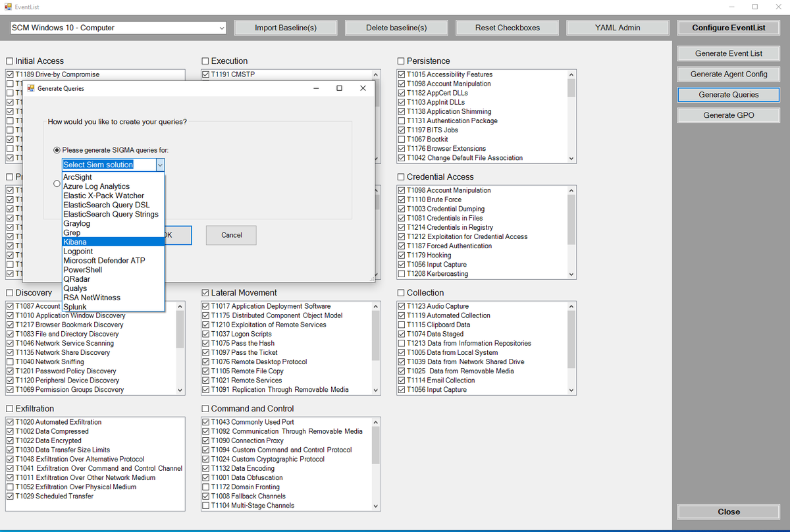This screenshot has width=790, height=532.
Task: Check T1067 Bootkit
Action: [402, 139]
